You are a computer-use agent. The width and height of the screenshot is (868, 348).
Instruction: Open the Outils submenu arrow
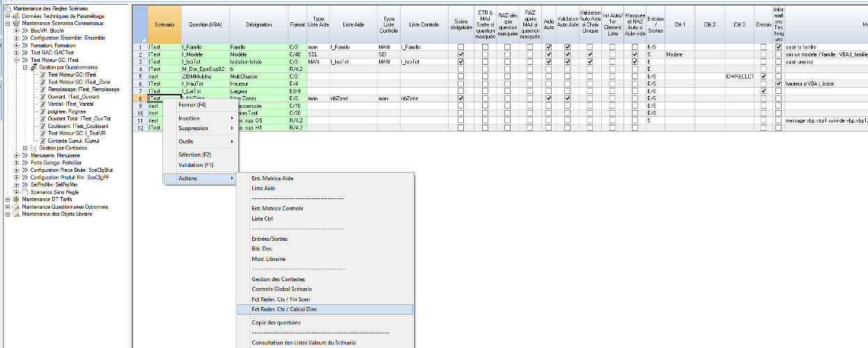click(x=232, y=141)
